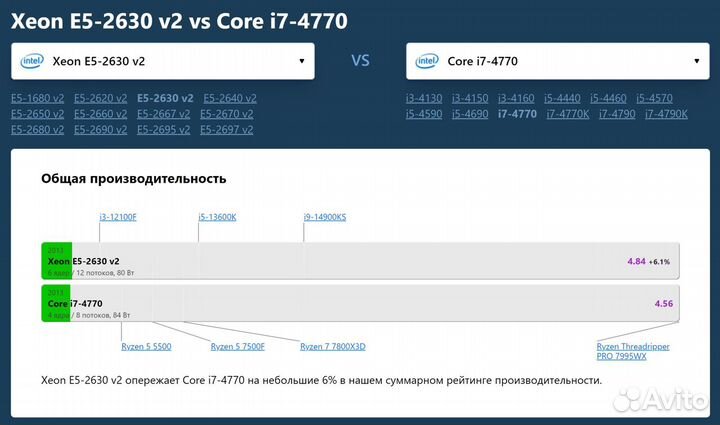
Task: Open the i3-4160 link
Action: click(x=516, y=98)
